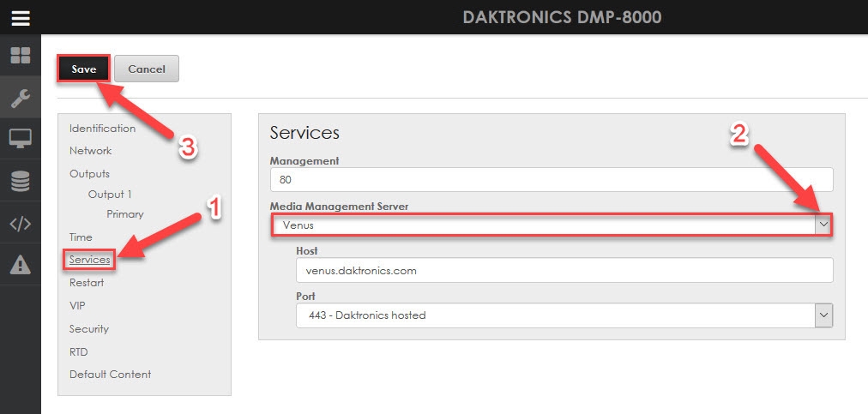868x414 pixels.
Task: Open the code brackets icon
Action: click(x=20, y=224)
